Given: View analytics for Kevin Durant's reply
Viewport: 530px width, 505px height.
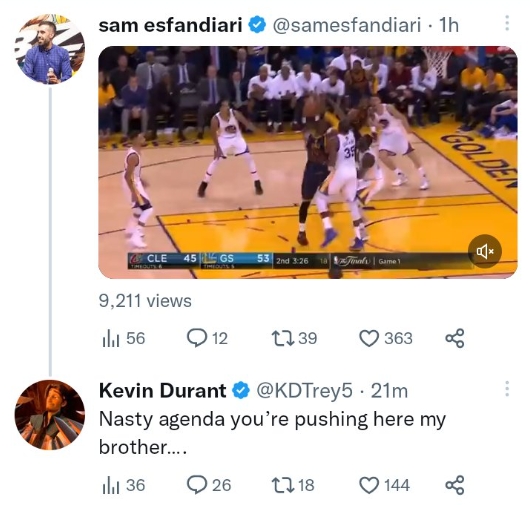Looking at the screenshot, I should click(123, 485).
